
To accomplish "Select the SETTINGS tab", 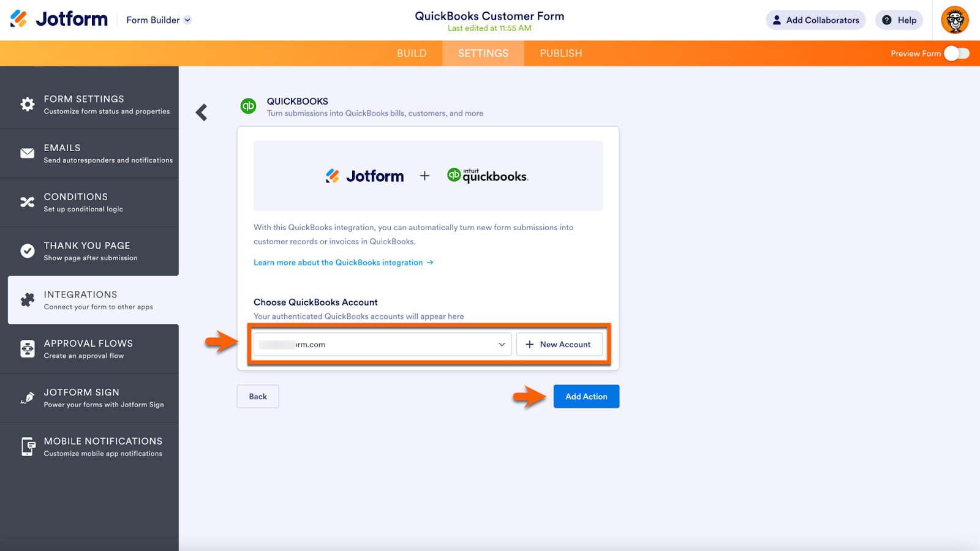I will [483, 54].
